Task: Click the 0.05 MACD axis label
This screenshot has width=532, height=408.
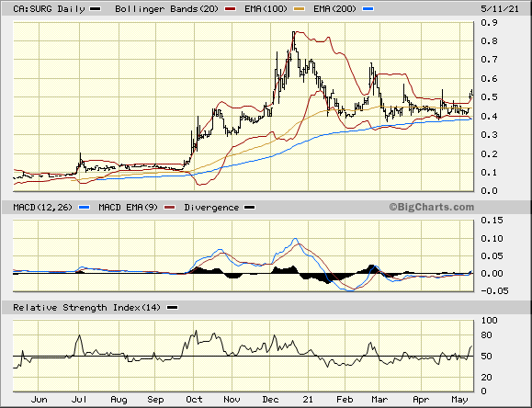Action: 492,256
